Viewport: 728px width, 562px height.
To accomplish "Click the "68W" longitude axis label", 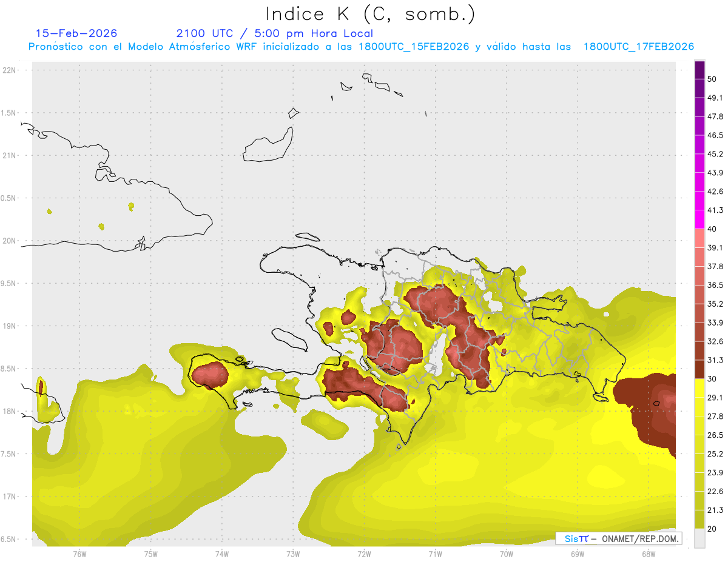I will (x=649, y=554).
